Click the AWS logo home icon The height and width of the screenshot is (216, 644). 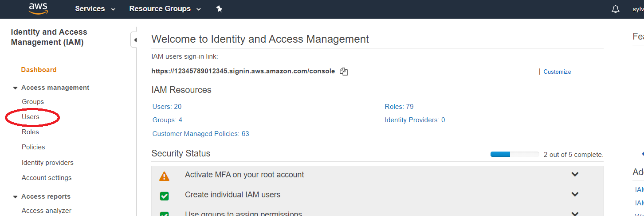[x=38, y=8]
